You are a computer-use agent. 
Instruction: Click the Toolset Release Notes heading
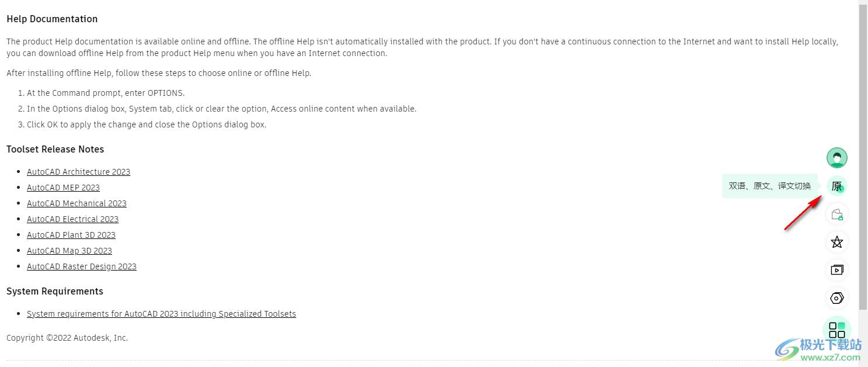[55, 150]
